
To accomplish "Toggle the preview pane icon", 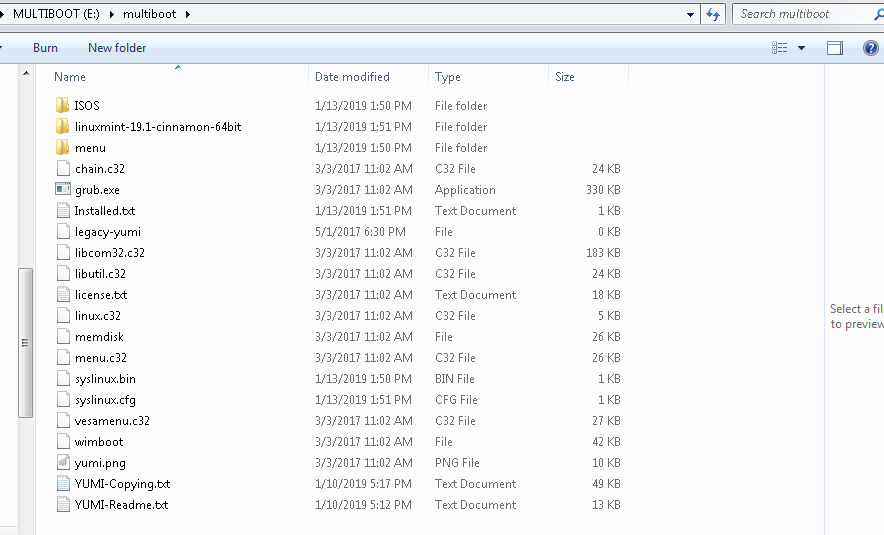I will click(x=835, y=48).
